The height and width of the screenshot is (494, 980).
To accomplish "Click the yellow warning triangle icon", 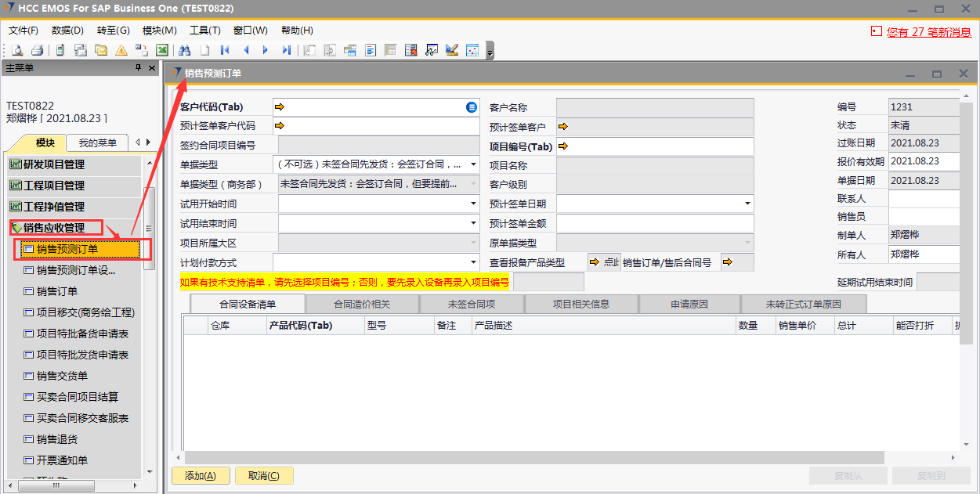I will click(121, 50).
